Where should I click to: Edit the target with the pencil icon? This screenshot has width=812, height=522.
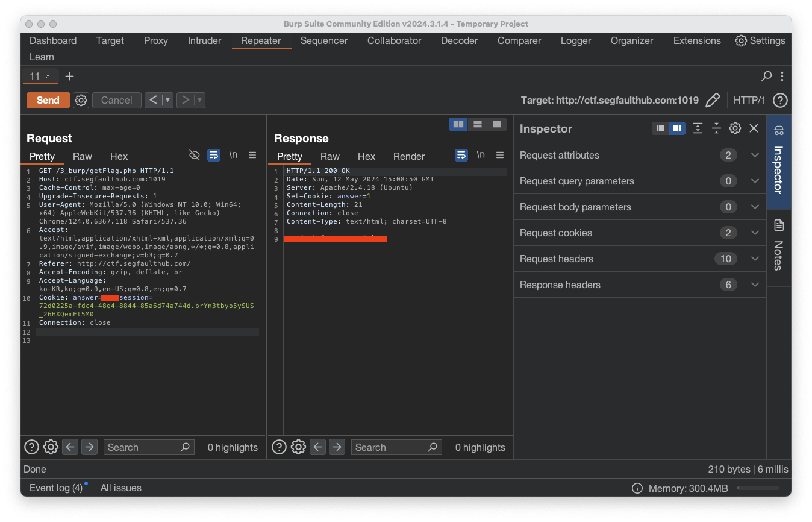713,100
